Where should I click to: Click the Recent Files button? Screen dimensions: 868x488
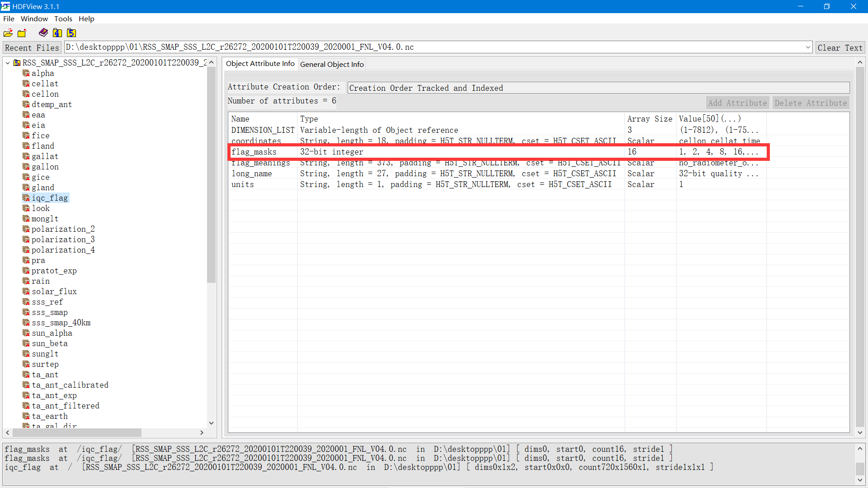[32, 47]
